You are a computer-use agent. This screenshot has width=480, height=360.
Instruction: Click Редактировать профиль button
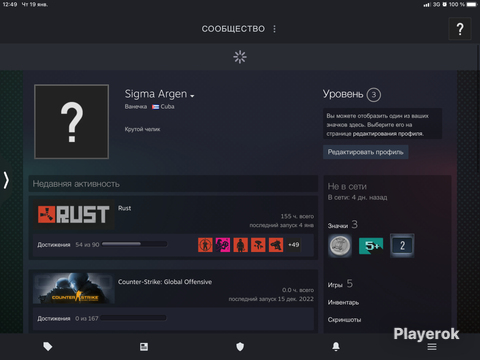coord(366,152)
